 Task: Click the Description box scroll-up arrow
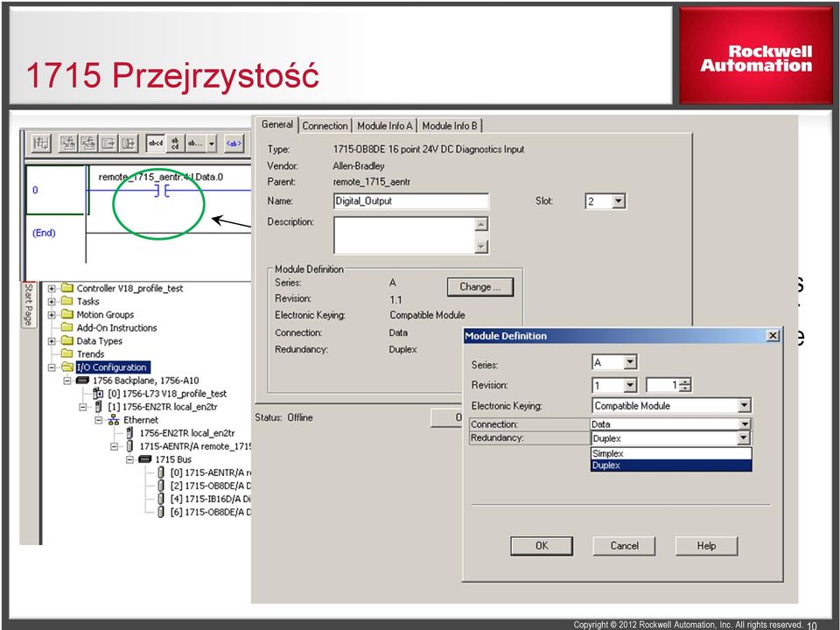coord(481,224)
